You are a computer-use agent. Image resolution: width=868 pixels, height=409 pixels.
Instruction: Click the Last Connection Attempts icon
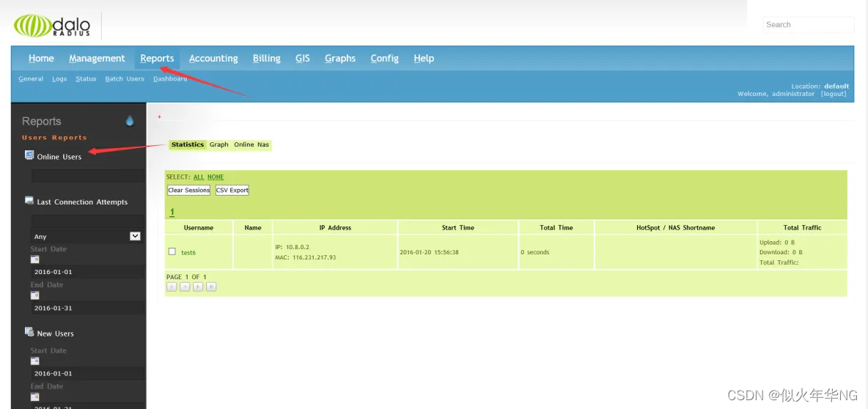pos(29,201)
